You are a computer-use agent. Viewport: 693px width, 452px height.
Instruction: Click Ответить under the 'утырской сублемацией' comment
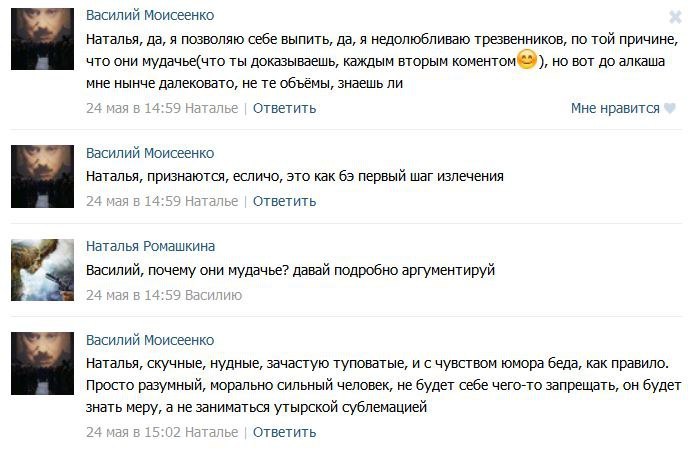pos(284,432)
